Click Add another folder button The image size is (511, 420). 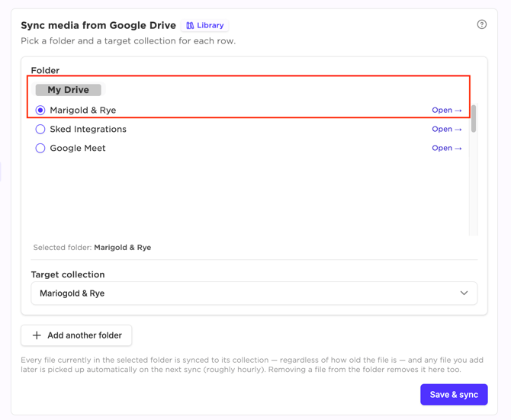pyautogui.click(x=76, y=335)
